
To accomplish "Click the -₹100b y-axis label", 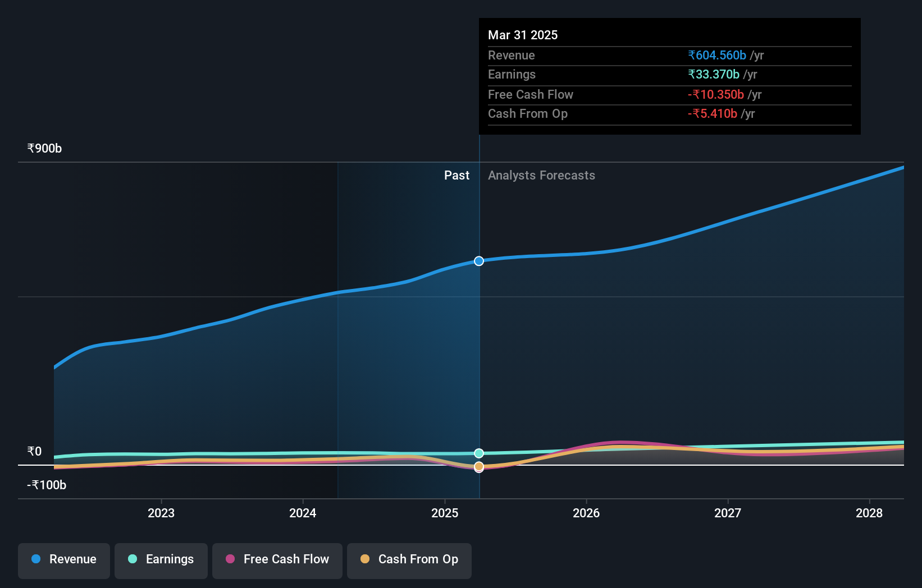I will pos(47,485).
